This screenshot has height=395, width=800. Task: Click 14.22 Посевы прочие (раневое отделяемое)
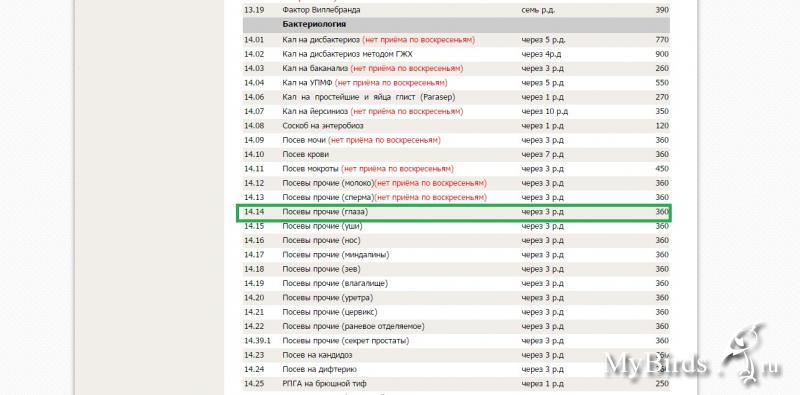point(456,326)
